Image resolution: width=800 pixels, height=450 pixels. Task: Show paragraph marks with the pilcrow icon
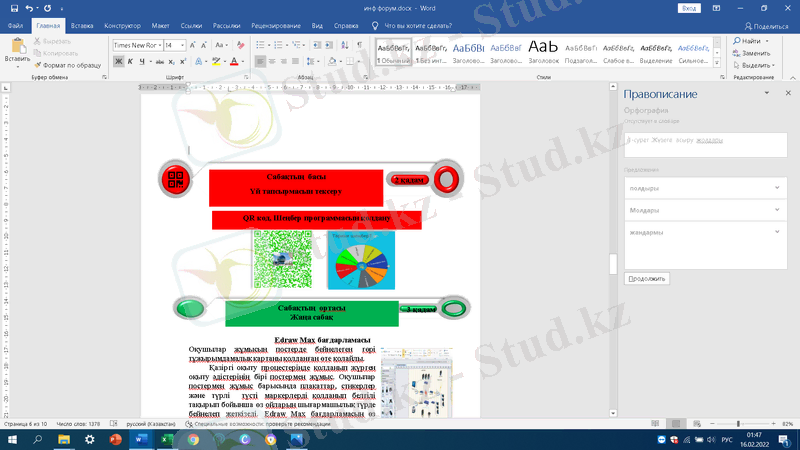point(357,45)
